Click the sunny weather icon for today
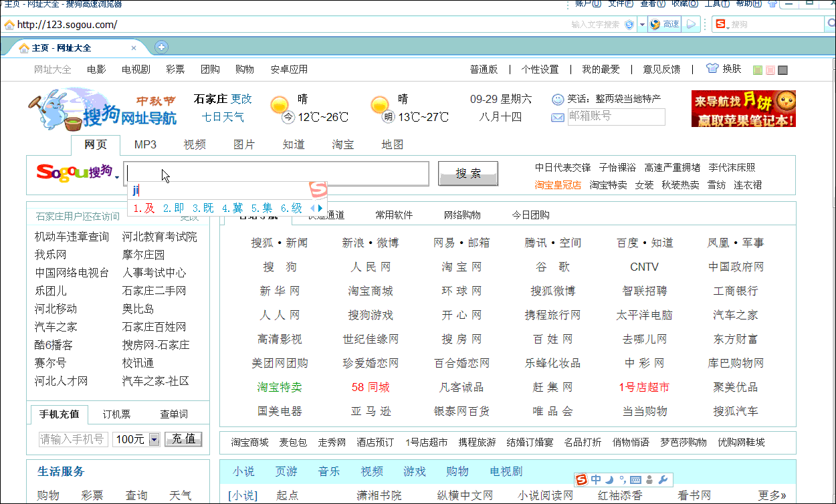Screen dimensions: 836x504 (x=280, y=106)
